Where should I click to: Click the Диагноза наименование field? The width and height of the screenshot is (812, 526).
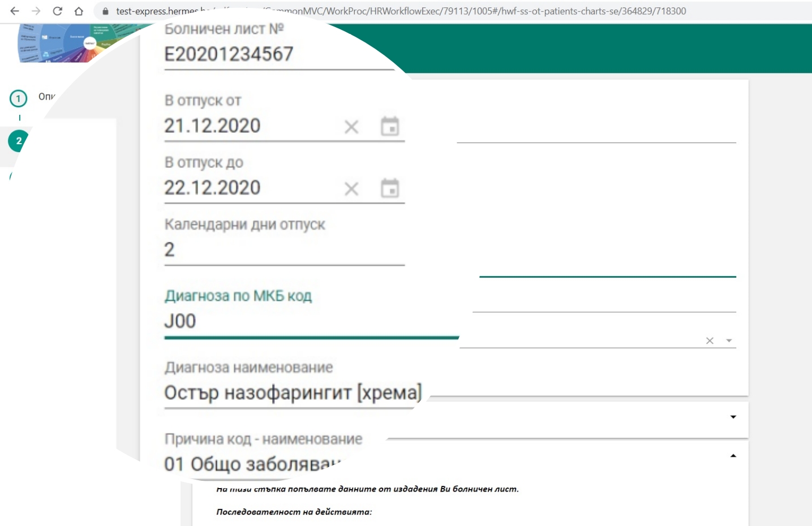pos(293,393)
